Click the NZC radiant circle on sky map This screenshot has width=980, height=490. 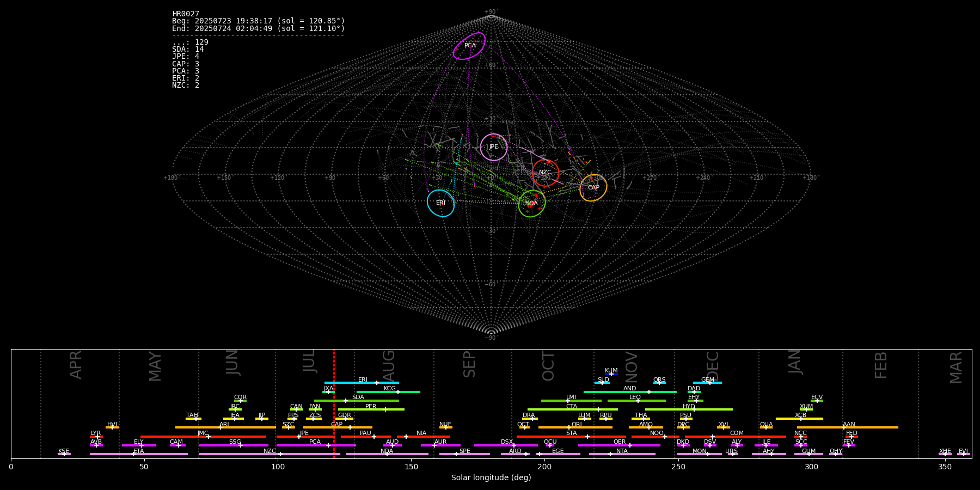pyautogui.click(x=546, y=173)
